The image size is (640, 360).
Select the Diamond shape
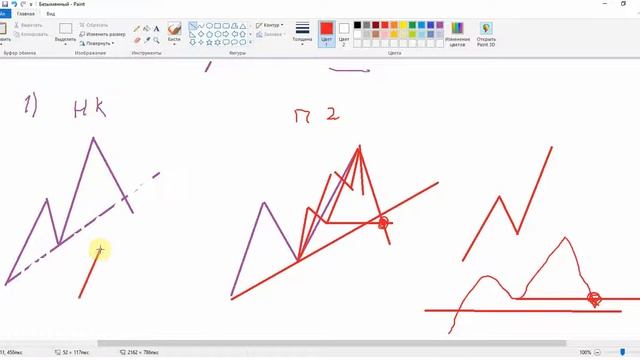(201, 34)
